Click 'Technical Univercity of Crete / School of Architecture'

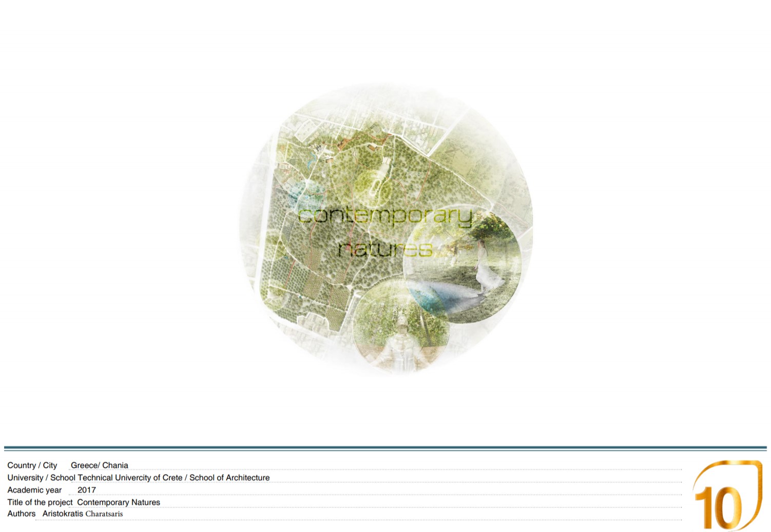[174, 478]
